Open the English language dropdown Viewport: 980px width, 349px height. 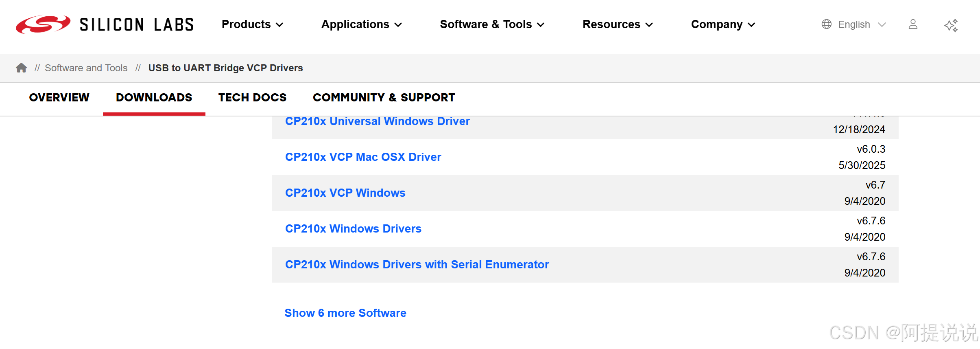click(862, 24)
